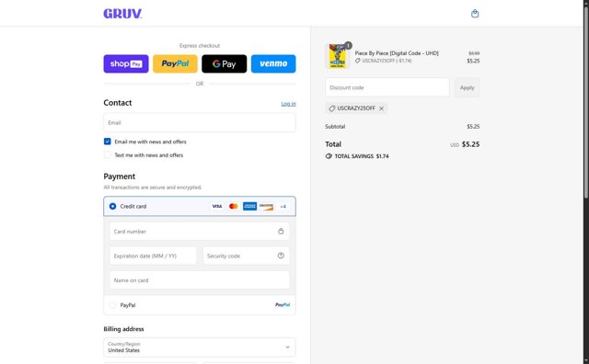This screenshot has width=589, height=364.
Task: Show the +4 additional card brands
Action: coord(283,207)
